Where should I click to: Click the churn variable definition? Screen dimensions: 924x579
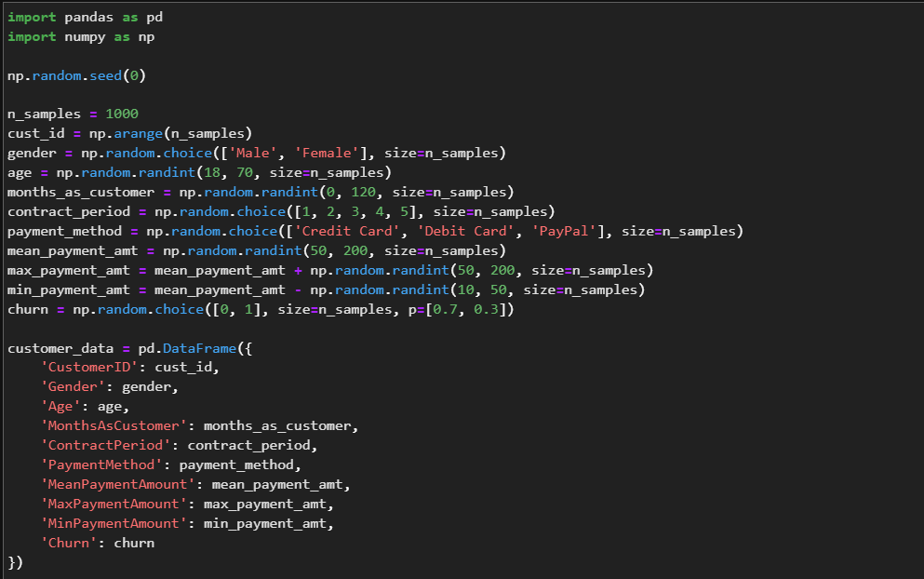(x=261, y=310)
